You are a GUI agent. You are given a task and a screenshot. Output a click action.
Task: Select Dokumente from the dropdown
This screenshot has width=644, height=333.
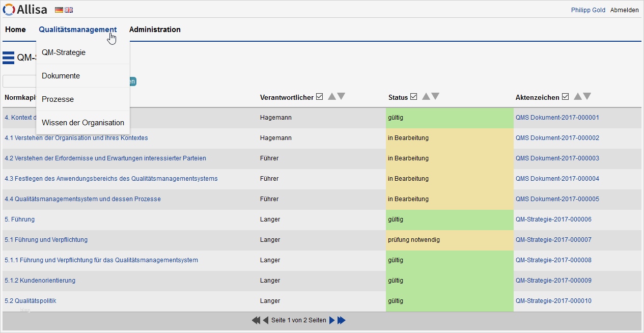(x=61, y=76)
